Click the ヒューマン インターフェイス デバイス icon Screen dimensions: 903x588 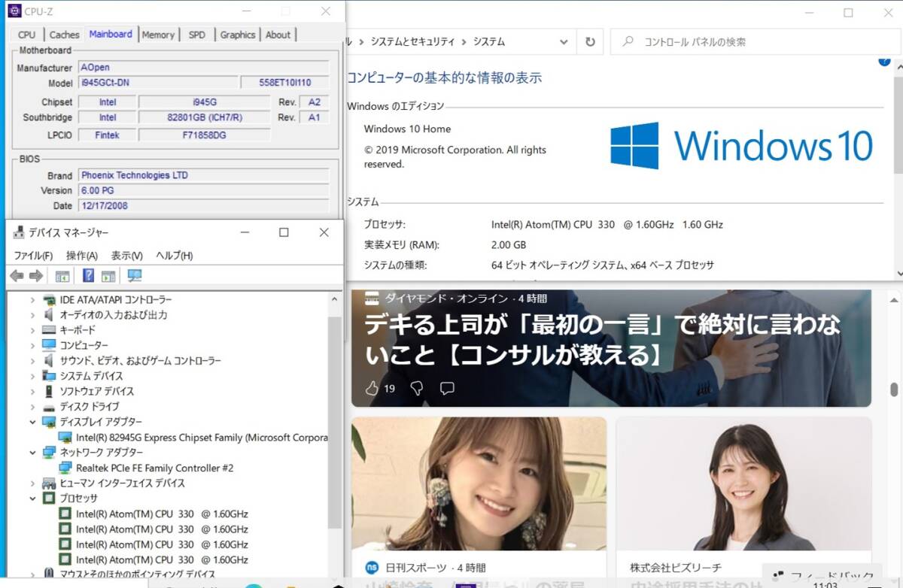(x=49, y=483)
